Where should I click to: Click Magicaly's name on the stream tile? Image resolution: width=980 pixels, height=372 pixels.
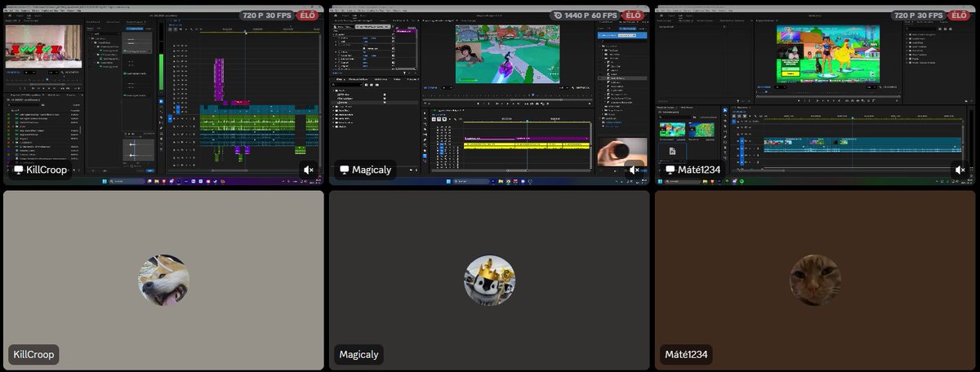point(372,170)
